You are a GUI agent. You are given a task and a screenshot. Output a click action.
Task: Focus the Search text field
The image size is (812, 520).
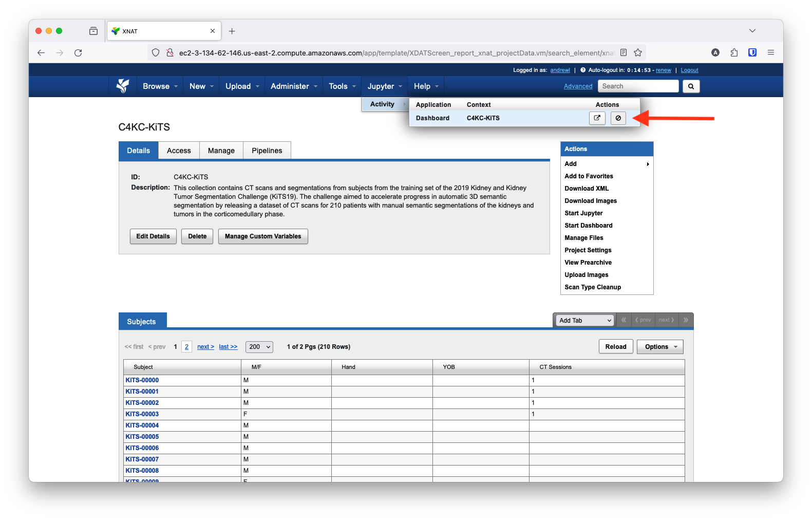click(x=638, y=86)
